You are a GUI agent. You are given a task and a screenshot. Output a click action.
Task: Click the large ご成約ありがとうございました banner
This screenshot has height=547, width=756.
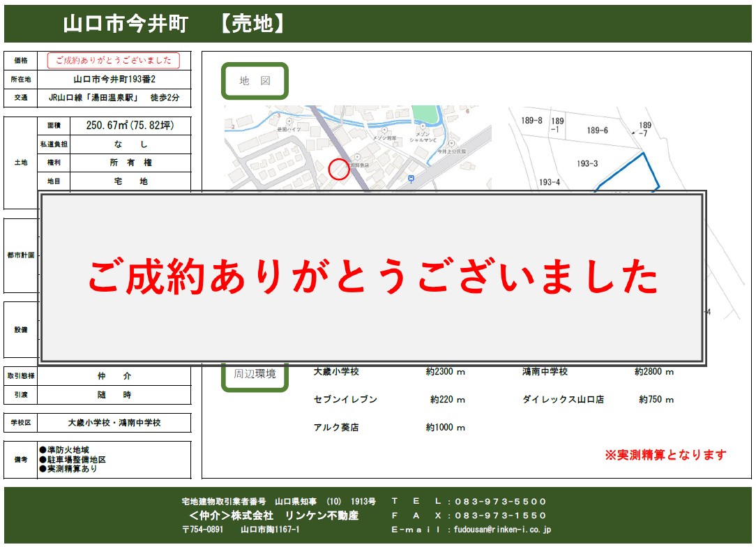coord(373,278)
